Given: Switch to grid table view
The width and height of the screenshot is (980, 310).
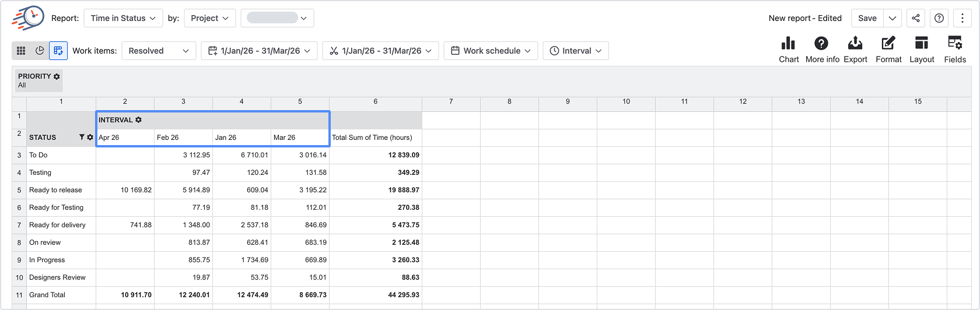Looking at the screenshot, I should coord(21,51).
